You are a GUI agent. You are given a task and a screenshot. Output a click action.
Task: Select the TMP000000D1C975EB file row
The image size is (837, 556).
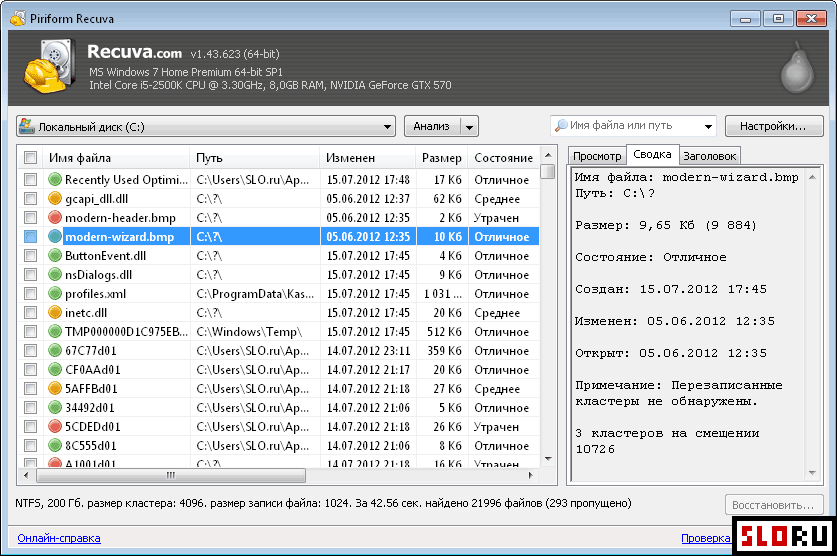tap(279, 331)
